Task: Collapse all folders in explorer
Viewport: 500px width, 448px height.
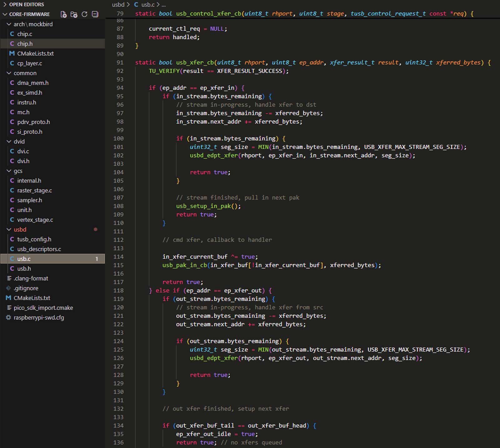Action: coord(95,14)
